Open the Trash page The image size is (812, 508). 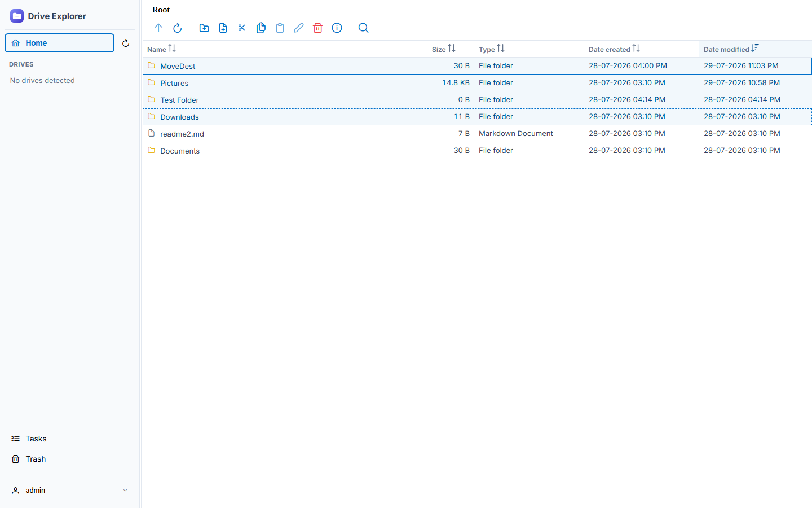(36, 459)
